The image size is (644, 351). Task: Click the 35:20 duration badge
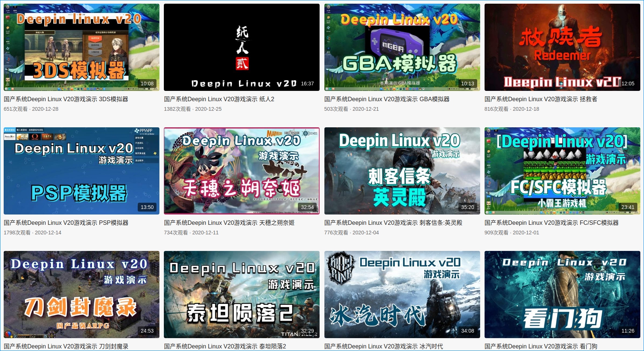pyautogui.click(x=468, y=207)
